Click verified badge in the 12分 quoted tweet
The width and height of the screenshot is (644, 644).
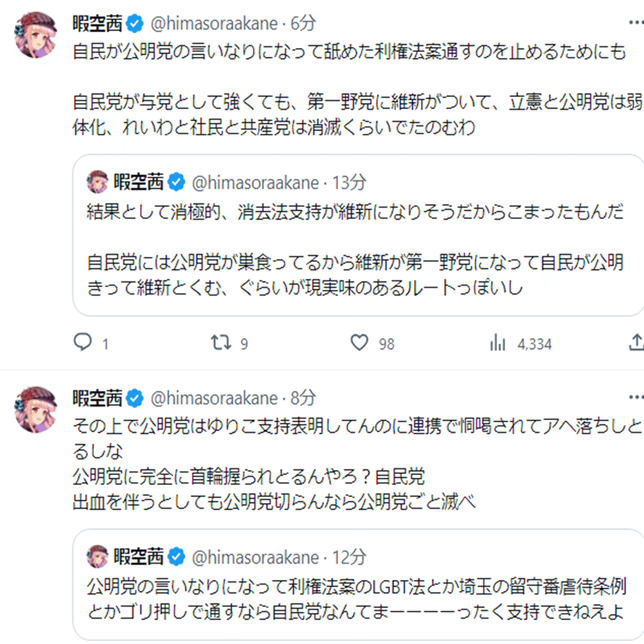[177, 557]
